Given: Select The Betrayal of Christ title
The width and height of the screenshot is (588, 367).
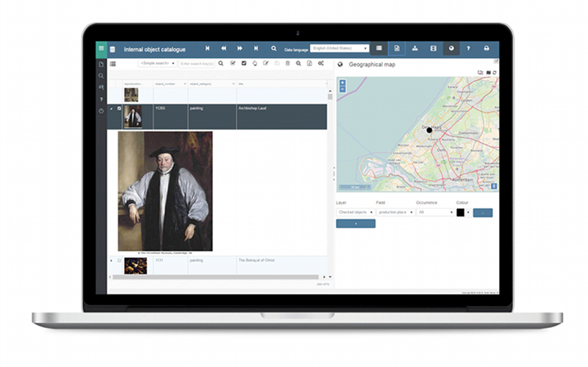Looking at the screenshot, I should click(x=257, y=260).
